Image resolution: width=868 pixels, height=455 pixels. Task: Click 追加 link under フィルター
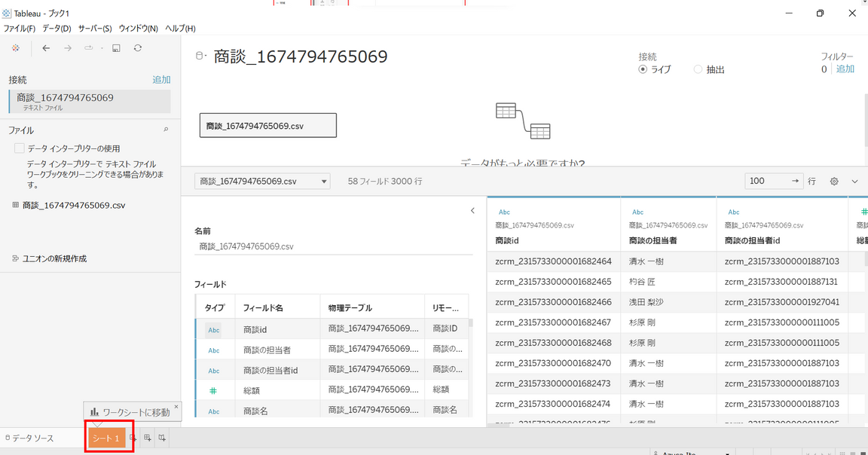pos(845,69)
